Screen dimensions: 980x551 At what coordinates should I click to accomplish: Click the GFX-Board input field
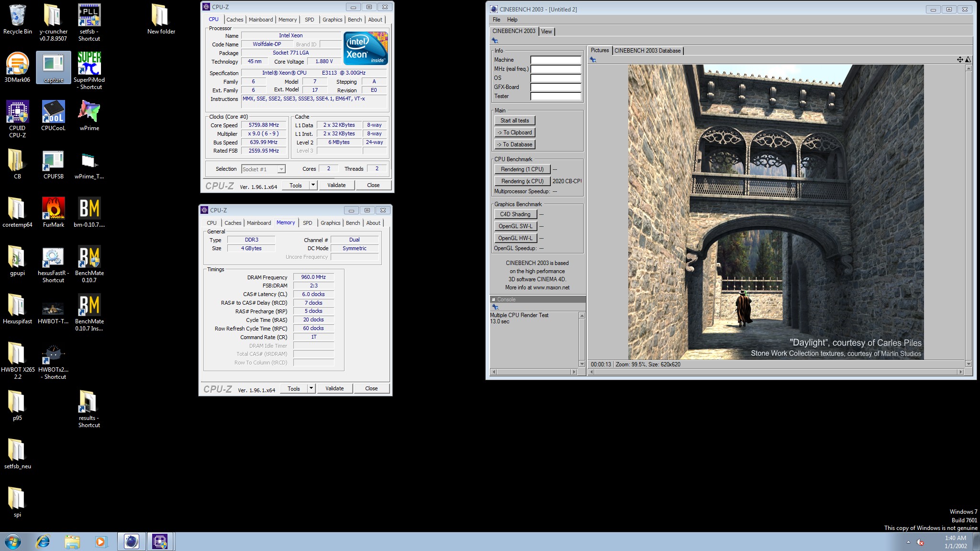click(556, 87)
